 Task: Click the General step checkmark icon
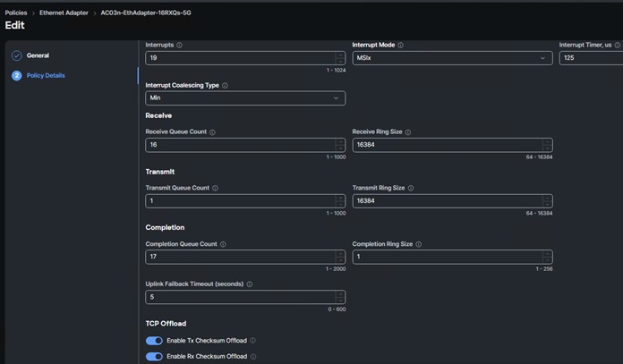click(17, 55)
